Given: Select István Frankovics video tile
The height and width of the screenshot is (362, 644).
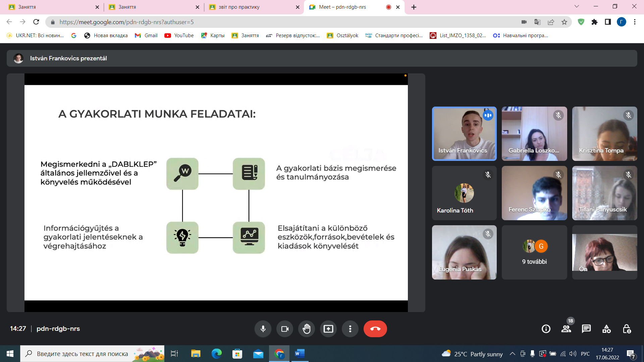Looking at the screenshot, I should coord(464,133).
